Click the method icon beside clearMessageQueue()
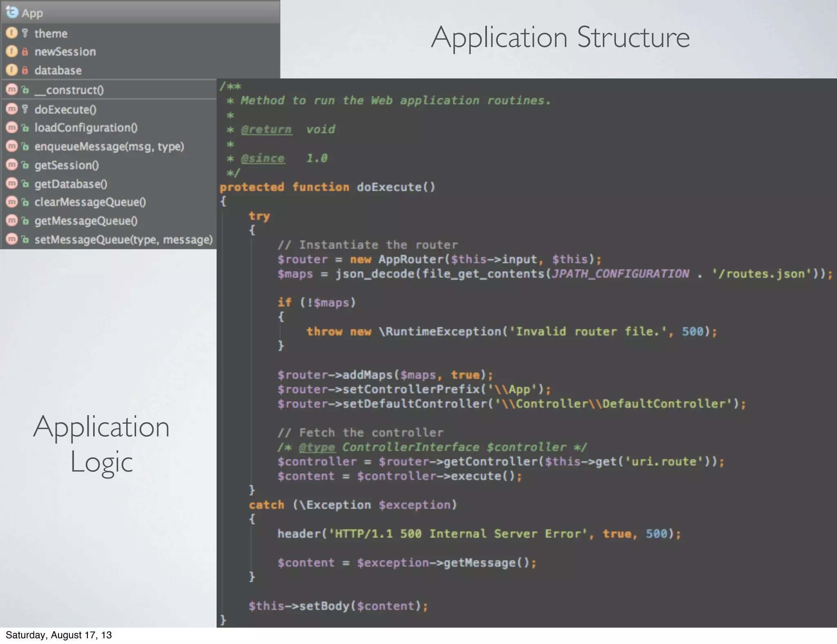837x644 pixels. coord(11,202)
